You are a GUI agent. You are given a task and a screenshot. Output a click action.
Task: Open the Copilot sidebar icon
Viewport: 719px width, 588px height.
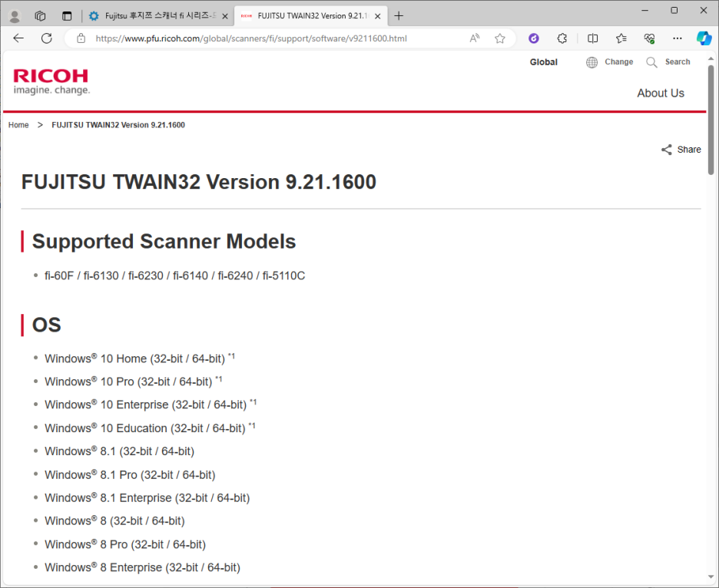704,38
